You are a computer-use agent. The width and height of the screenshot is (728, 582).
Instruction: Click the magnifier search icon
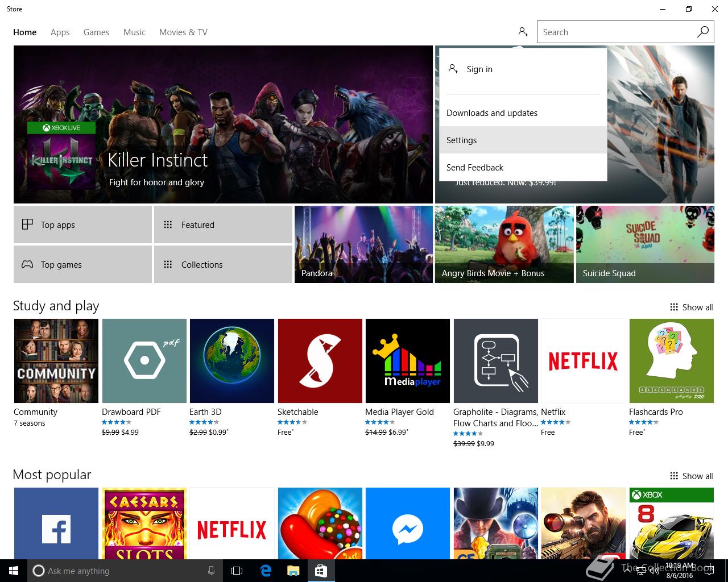703,32
